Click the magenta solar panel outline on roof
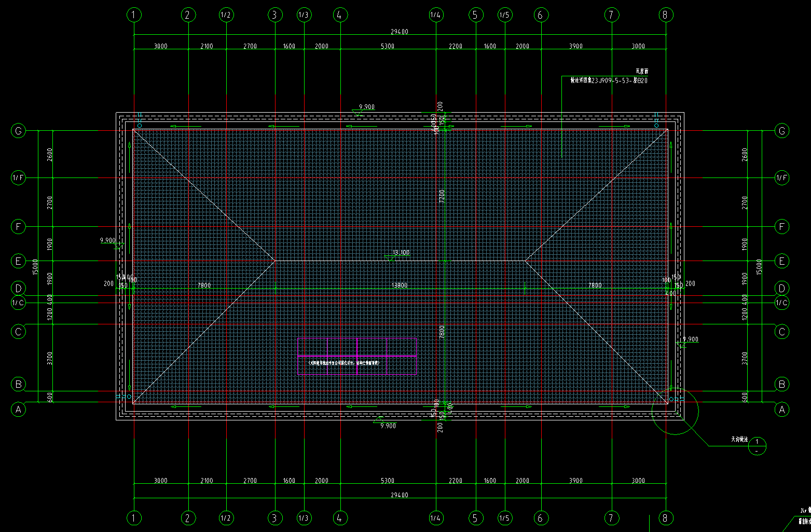 click(358, 356)
